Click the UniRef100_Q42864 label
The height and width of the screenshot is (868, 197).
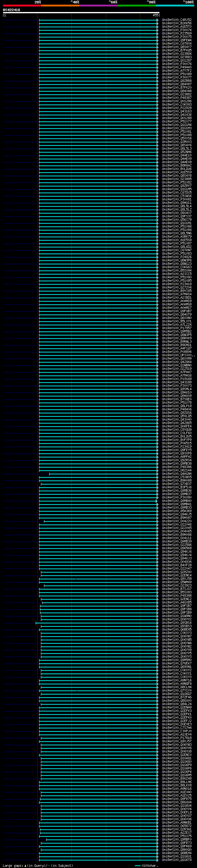177,362
